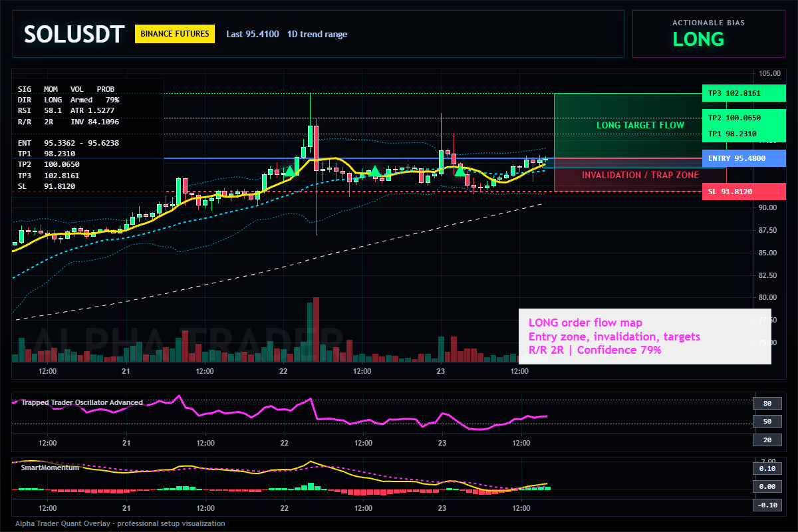The width and height of the screenshot is (798, 532).
Task: Click the 105.00 price axis label
Action: point(769,72)
